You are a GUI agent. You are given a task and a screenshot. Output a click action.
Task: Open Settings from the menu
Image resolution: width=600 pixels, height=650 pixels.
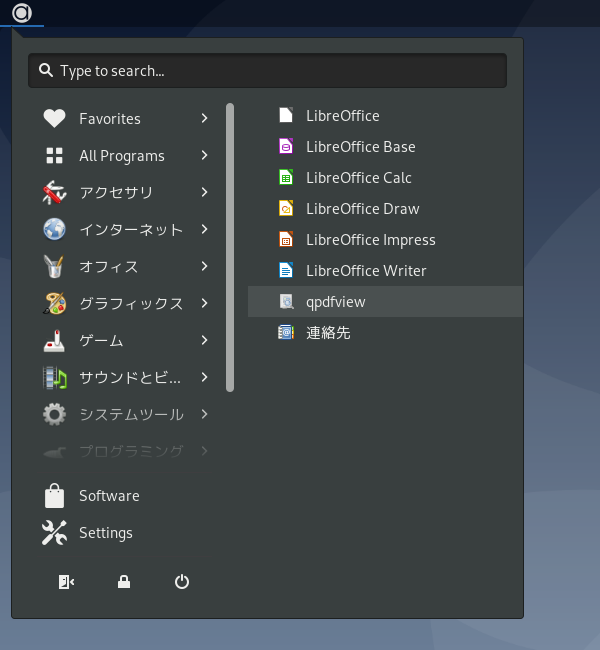pyautogui.click(x=126, y=533)
